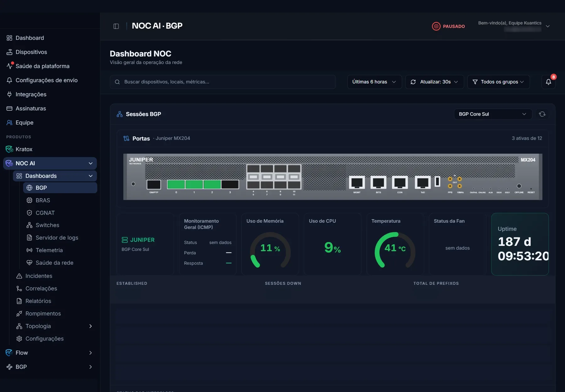Open Servidor de logs document icon
Image resolution: width=565 pixels, height=392 pixels.
coord(30,238)
